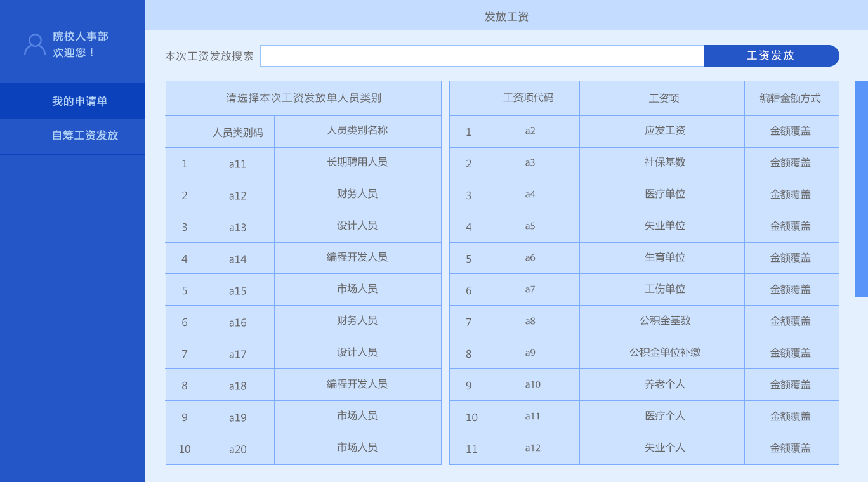Click the 工资项代码 column header
This screenshot has height=482, width=868.
[x=528, y=98]
